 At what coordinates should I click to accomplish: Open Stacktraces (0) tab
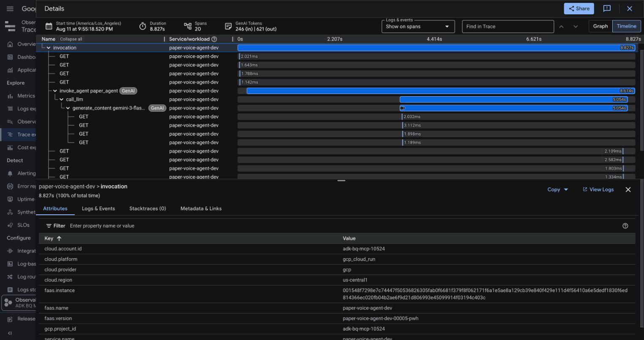tap(148, 208)
